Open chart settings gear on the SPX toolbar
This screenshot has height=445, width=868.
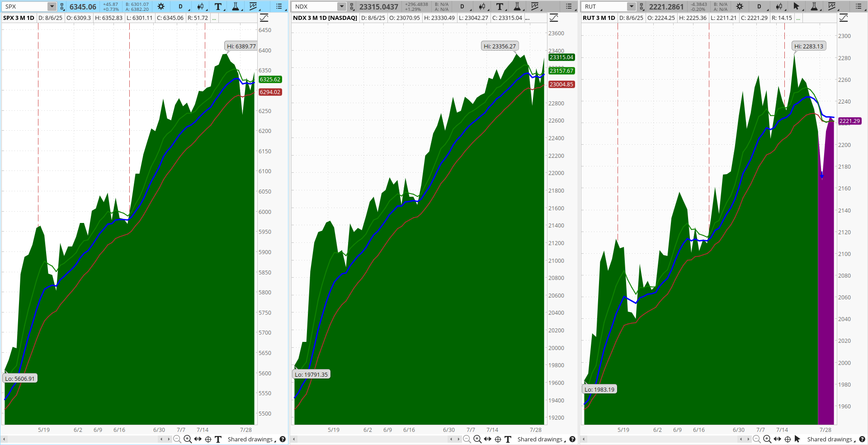point(160,7)
